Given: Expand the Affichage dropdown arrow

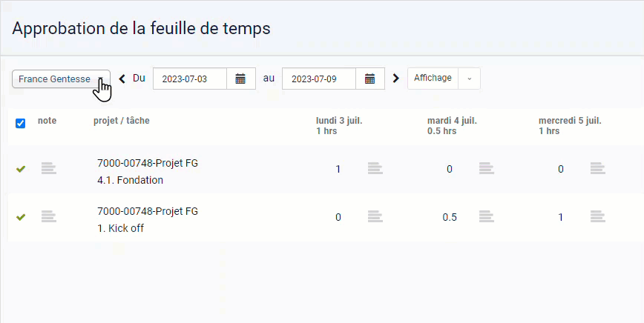Looking at the screenshot, I should click(470, 79).
